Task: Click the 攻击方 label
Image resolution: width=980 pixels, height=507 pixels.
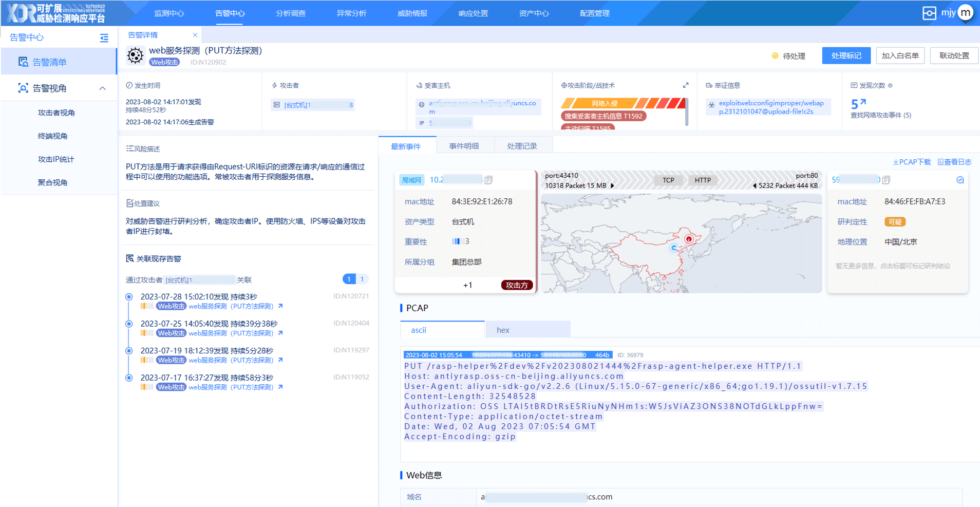Action: pyautogui.click(x=517, y=285)
